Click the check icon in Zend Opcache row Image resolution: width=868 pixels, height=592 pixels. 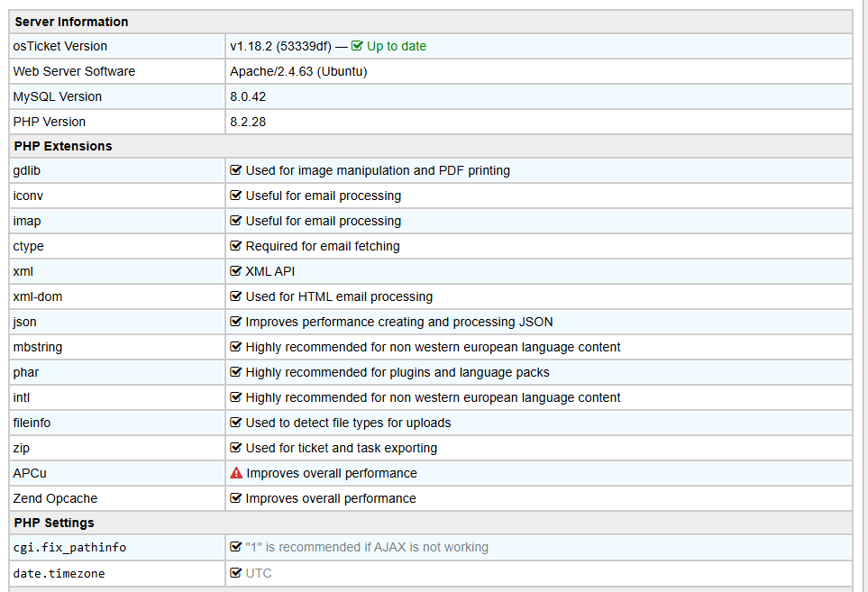pos(236,498)
